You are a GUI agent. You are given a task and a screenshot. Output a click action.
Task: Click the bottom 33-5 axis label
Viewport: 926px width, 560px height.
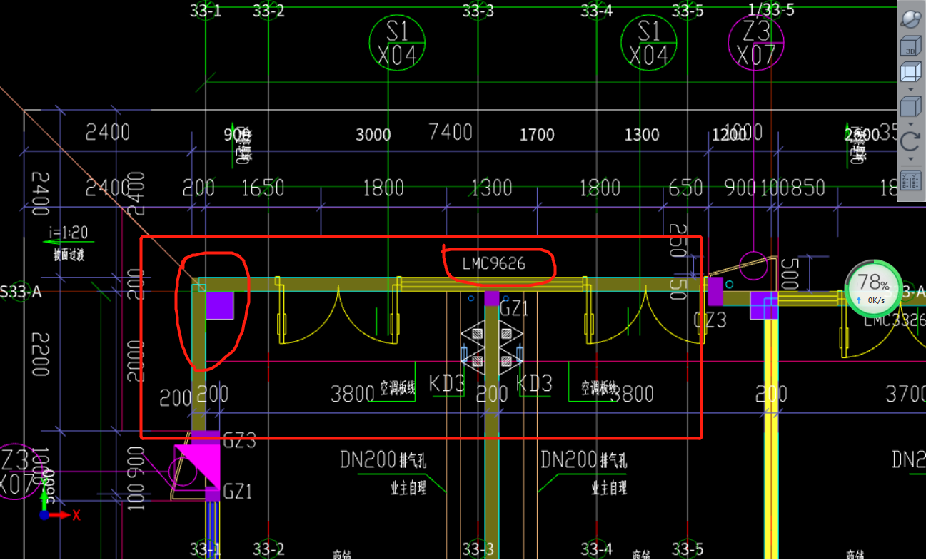pyautogui.click(x=688, y=549)
